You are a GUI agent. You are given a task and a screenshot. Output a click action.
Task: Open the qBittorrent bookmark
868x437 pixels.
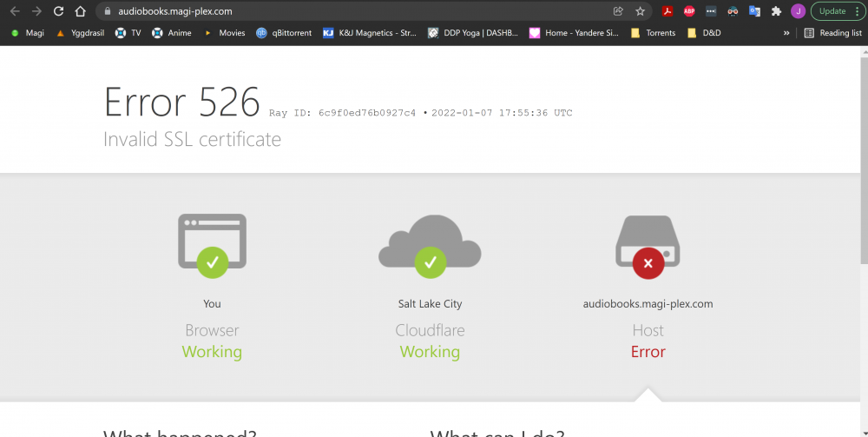[x=284, y=33]
